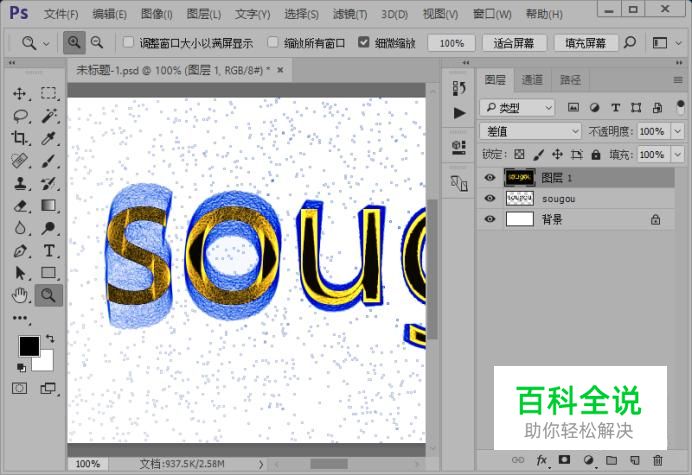The width and height of the screenshot is (692, 475).
Task: Select the Eyedropper tool
Action: pos(49,139)
